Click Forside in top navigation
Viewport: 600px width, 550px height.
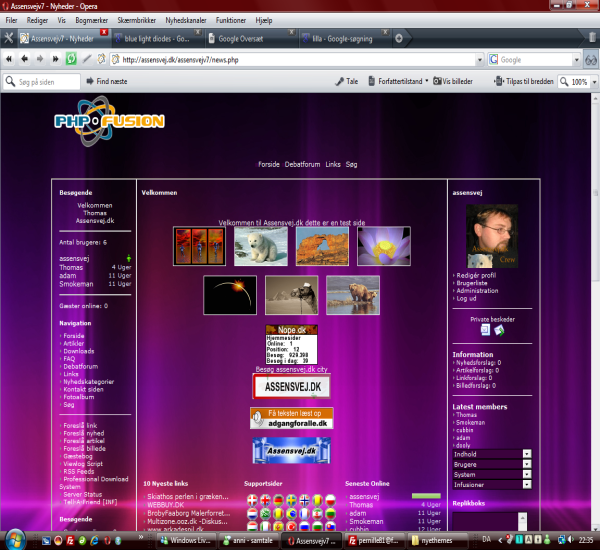pyautogui.click(x=269, y=164)
